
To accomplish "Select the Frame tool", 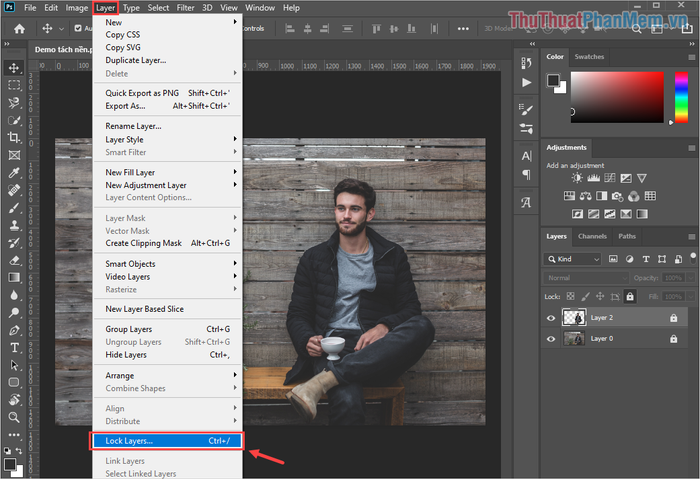I will tap(14, 155).
